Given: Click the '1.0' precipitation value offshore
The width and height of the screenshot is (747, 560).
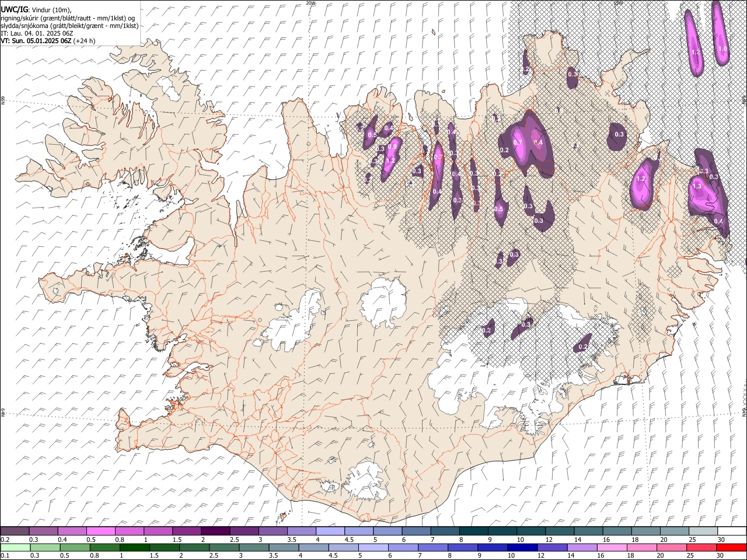Looking at the screenshot, I should tap(722, 49).
